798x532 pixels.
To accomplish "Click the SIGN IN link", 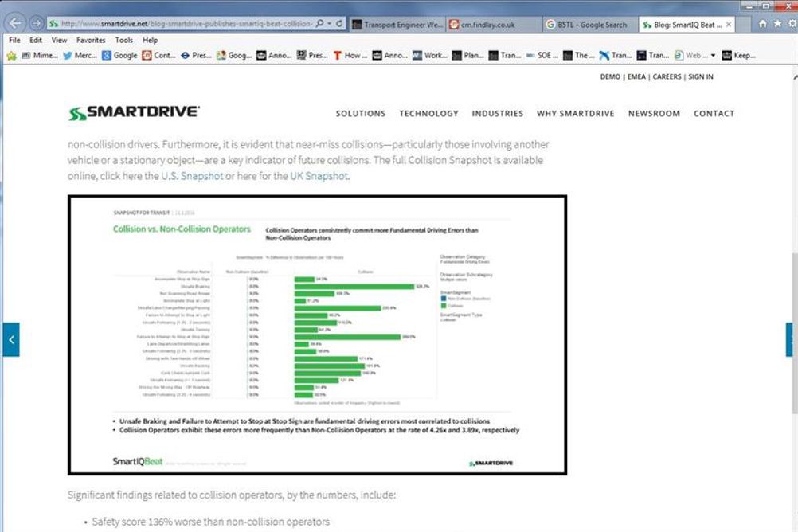I will (x=701, y=77).
